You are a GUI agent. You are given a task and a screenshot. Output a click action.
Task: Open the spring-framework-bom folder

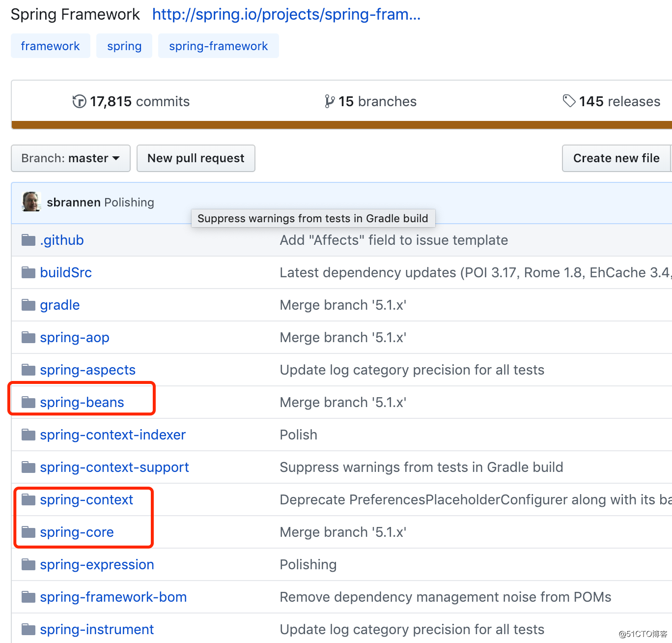(113, 597)
